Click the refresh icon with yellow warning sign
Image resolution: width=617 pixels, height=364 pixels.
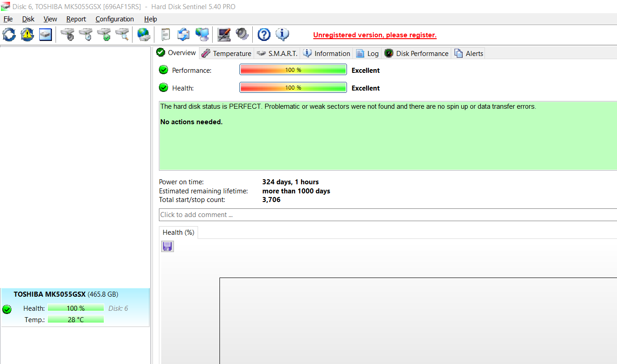27,35
